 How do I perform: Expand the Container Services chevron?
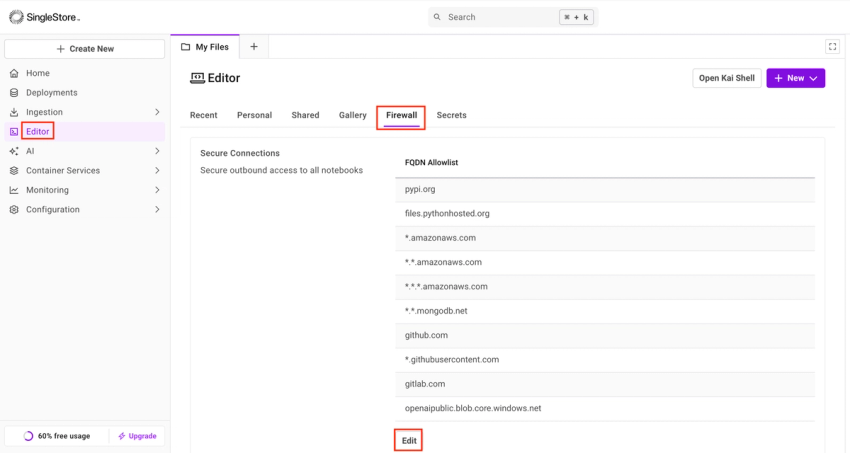pyautogui.click(x=157, y=171)
